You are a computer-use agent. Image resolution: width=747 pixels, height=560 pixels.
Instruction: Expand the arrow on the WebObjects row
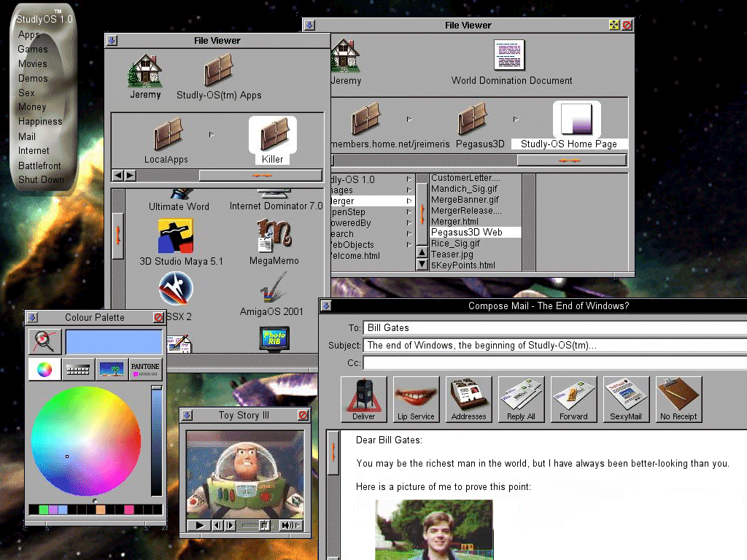coord(409,245)
